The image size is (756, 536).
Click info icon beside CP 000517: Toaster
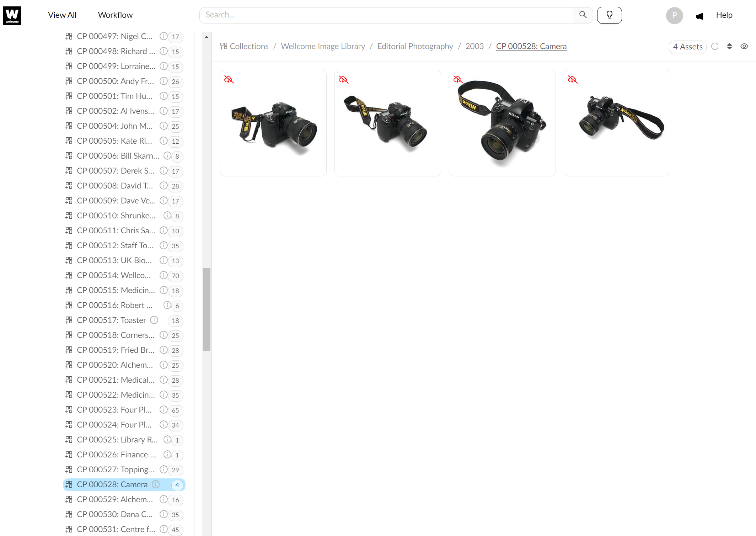tap(154, 320)
